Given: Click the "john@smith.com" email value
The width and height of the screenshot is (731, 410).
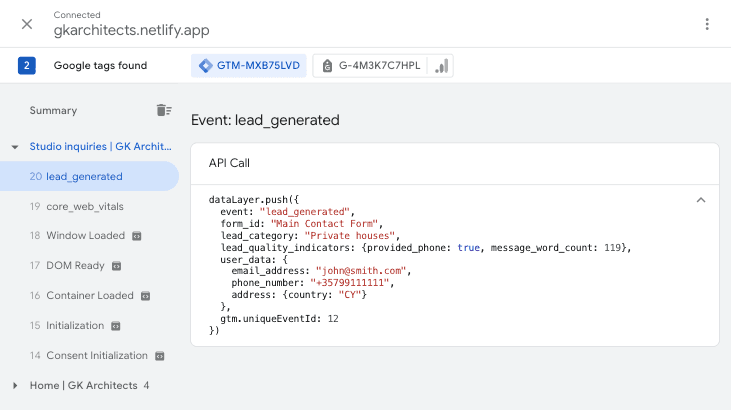Looking at the screenshot, I should [360, 271].
